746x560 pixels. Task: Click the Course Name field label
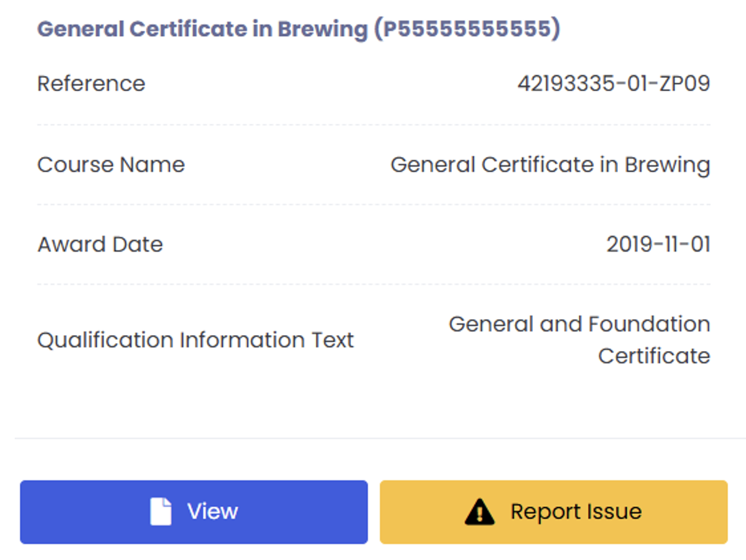pos(111,165)
